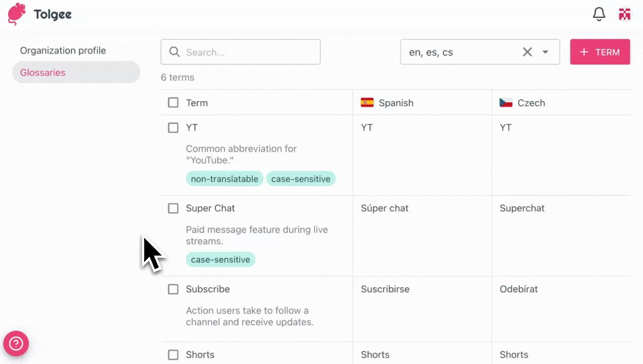
Task: Click the Tolgee brand name link
Action: click(53, 14)
